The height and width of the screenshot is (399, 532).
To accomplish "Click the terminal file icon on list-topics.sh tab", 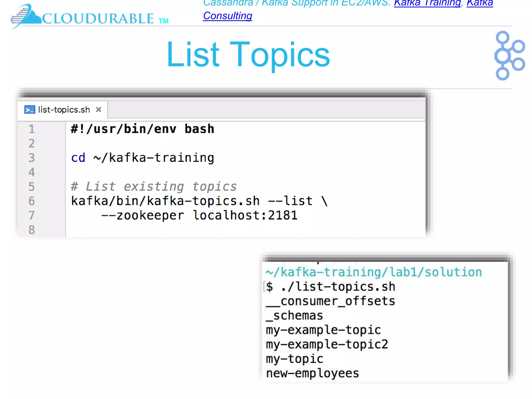I will point(29,110).
